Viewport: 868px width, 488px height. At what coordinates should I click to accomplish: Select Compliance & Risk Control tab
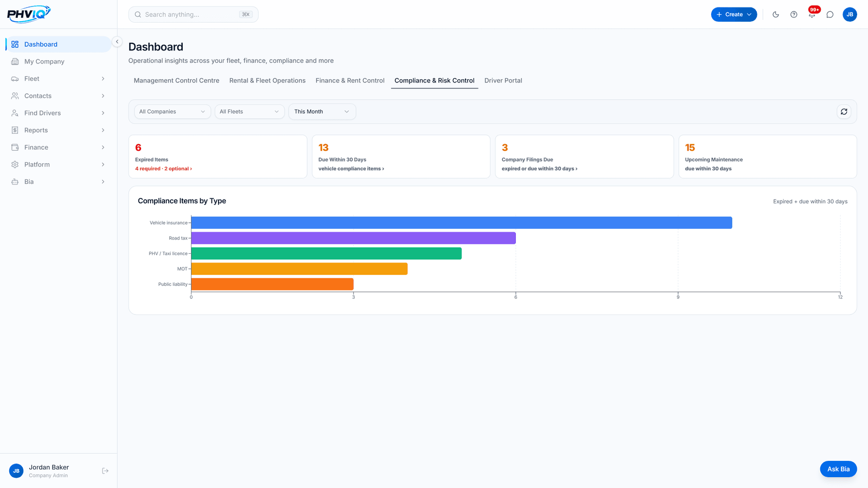coord(435,81)
